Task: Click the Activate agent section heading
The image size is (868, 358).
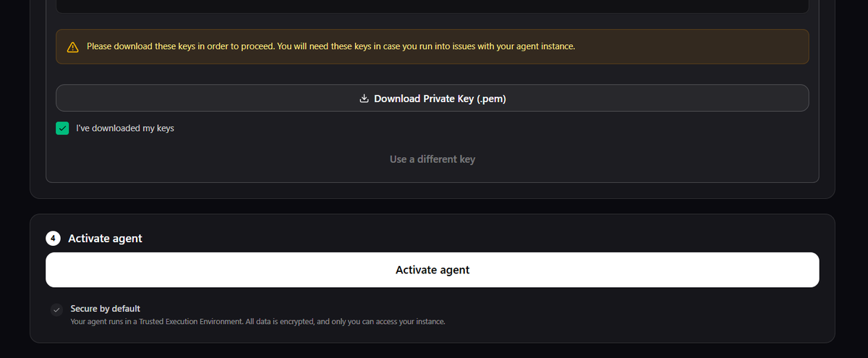Action: tap(105, 238)
